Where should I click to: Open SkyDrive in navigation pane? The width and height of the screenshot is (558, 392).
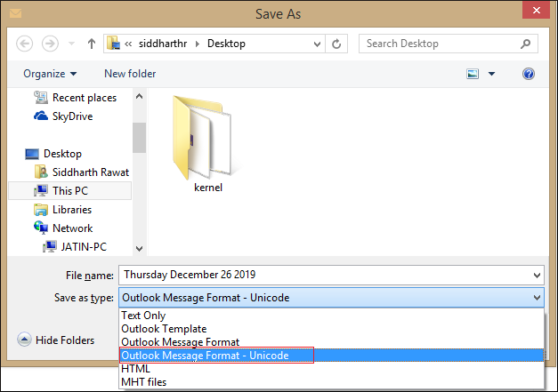(x=63, y=116)
